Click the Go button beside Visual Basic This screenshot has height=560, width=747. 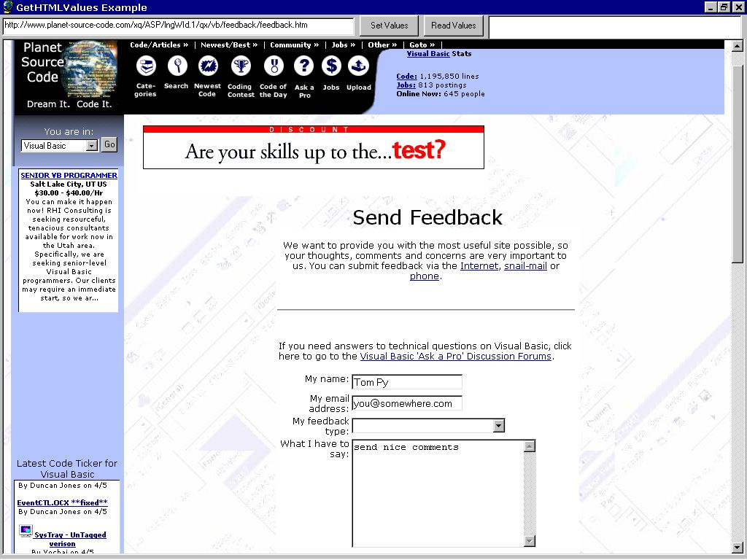(x=109, y=145)
